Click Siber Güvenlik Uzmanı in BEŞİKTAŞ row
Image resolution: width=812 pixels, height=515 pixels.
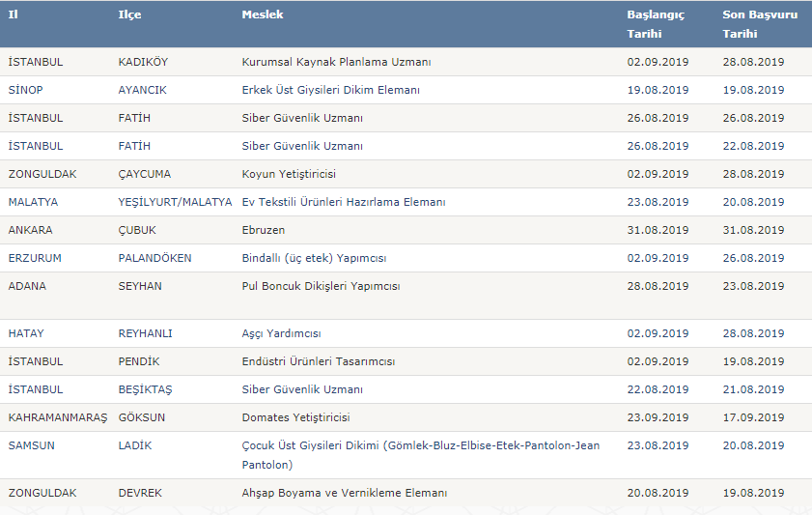[302, 389]
